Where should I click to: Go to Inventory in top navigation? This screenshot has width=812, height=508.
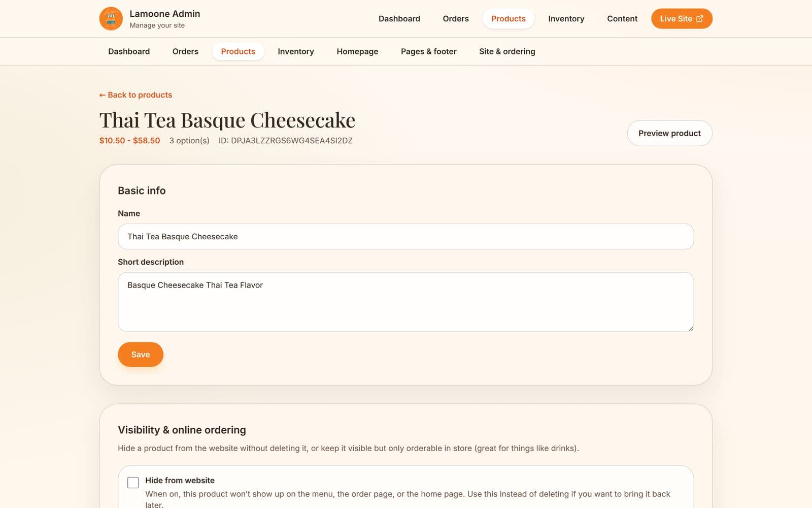point(566,19)
